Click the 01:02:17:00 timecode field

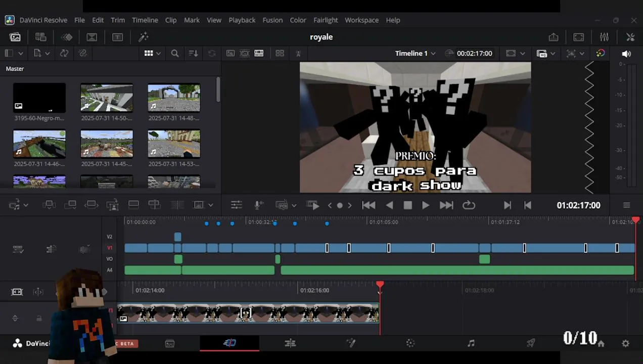pos(578,205)
